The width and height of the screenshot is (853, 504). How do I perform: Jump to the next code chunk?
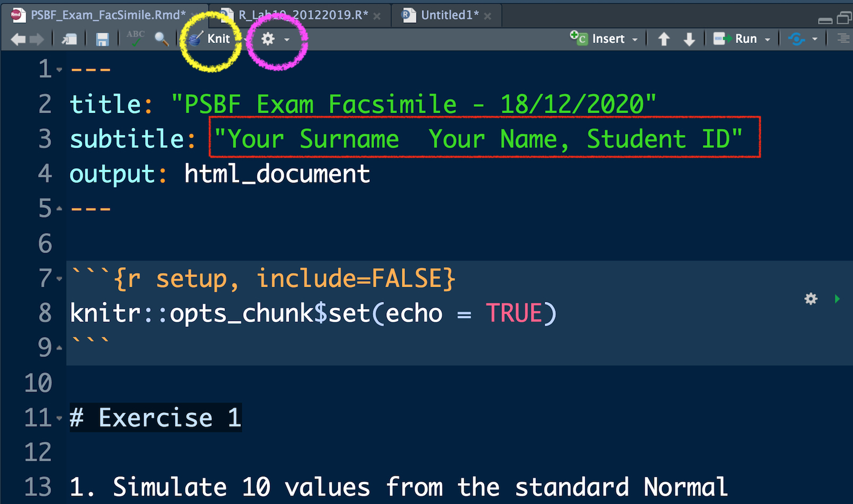pyautogui.click(x=689, y=39)
